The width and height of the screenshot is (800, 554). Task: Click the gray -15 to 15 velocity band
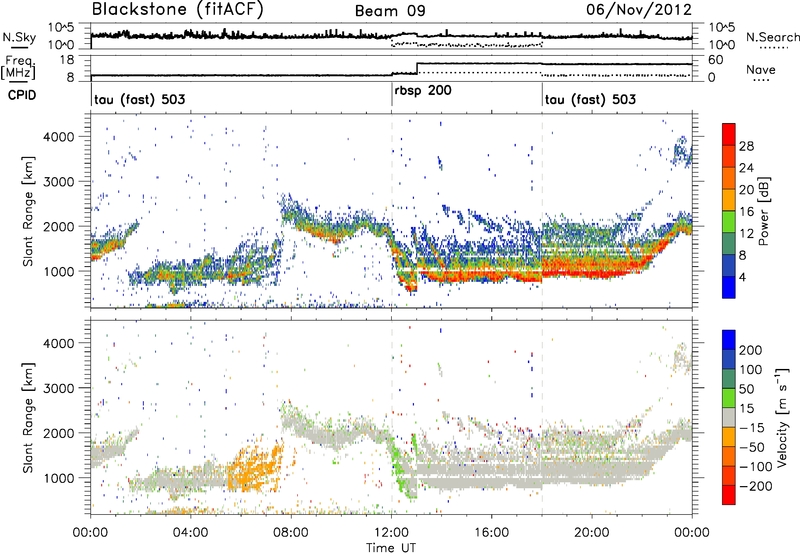click(x=729, y=417)
